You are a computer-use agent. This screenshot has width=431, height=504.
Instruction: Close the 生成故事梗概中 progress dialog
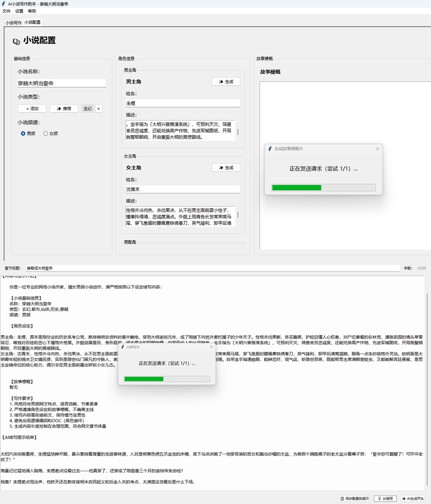[378, 149]
